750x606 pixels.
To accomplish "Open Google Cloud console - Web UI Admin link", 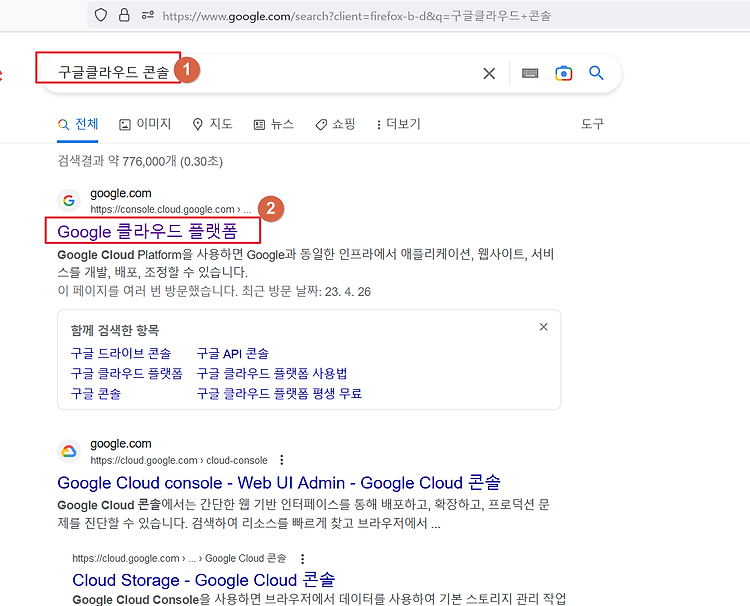I will 279,483.
